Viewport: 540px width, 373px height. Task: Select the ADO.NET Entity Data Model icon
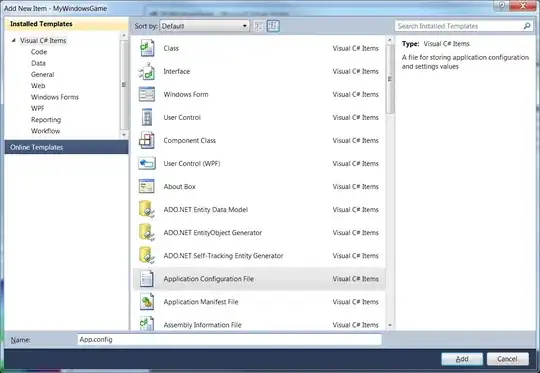pyautogui.click(x=147, y=209)
